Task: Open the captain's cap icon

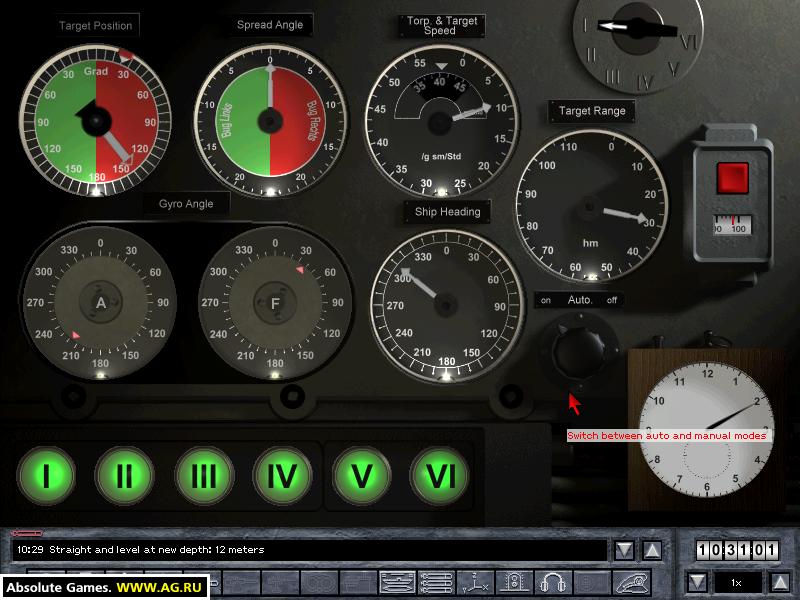Action: click(x=631, y=582)
